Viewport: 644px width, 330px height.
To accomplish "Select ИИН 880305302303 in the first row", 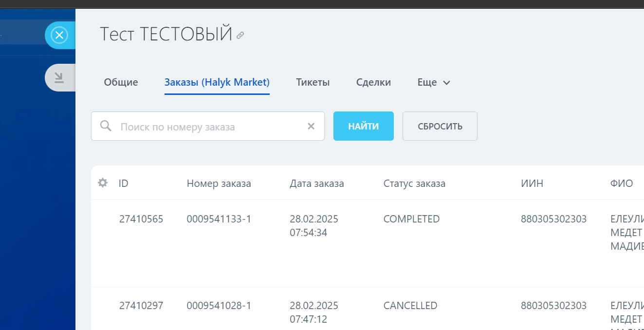I will click(x=553, y=219).
